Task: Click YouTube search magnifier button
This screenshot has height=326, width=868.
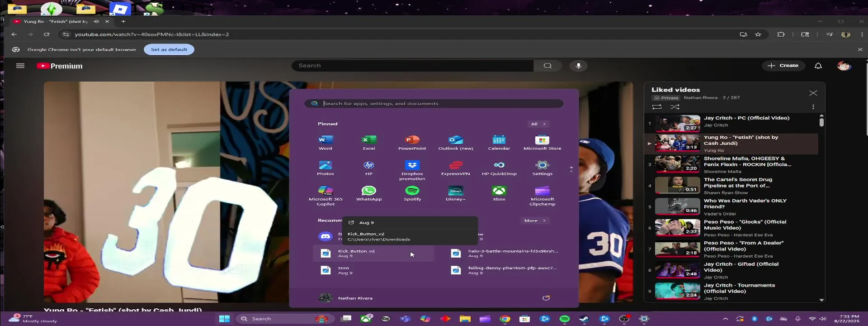Action: [547, 66]
